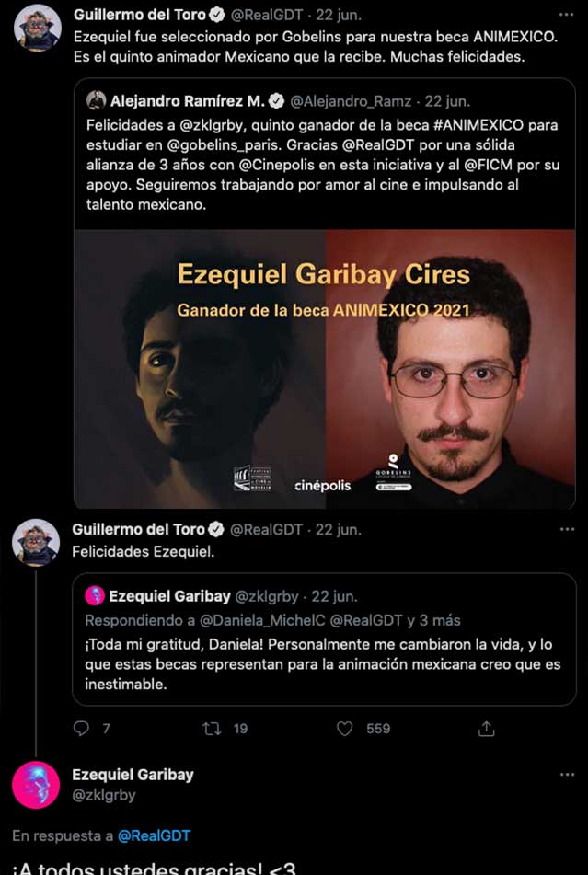Image resolution: width=588 pixels, height=875 pixels.
Task: Open Alejandro Ramírez M. small avatar in quote
Action: 96,101
